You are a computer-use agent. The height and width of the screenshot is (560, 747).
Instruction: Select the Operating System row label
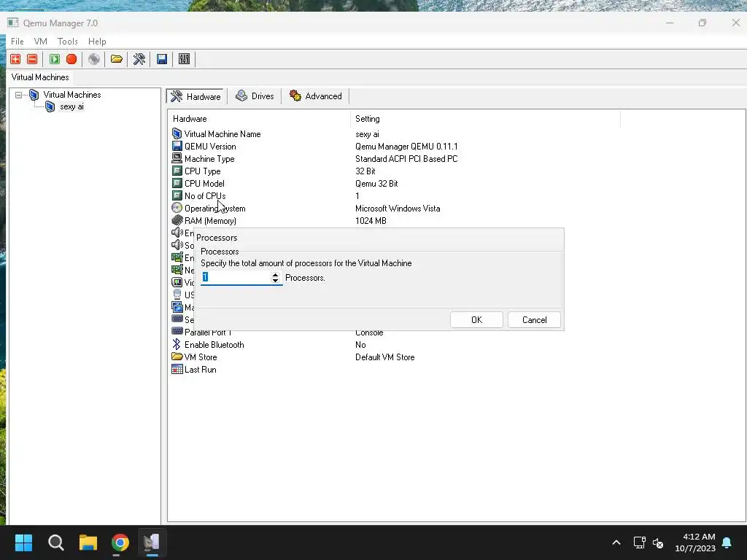coord(215,208)
